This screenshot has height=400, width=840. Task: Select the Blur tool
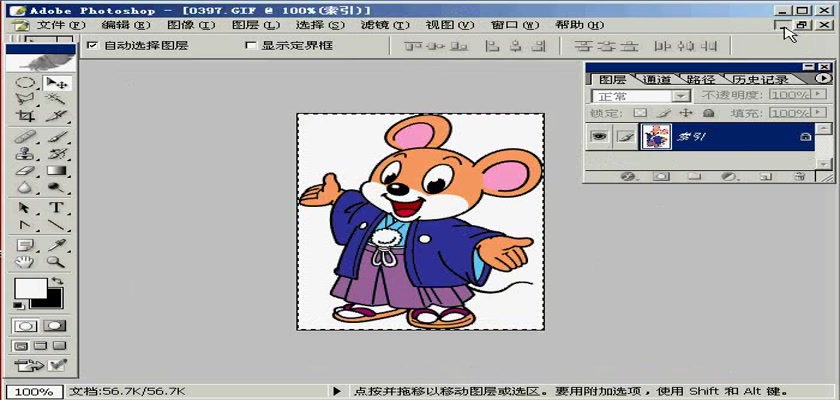[25, 187]
